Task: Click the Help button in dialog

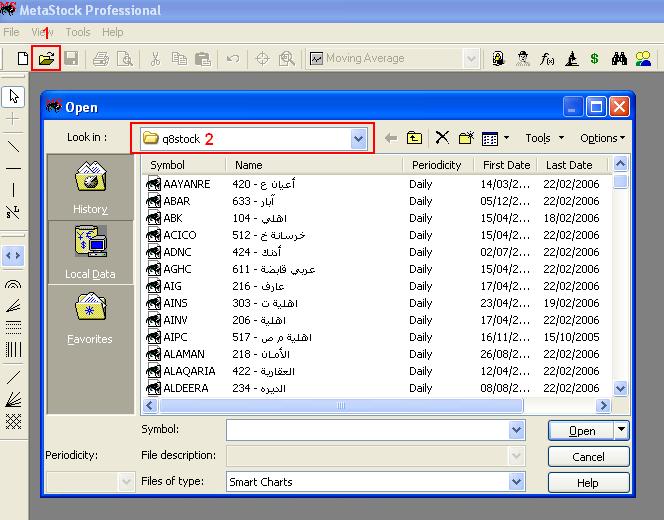Action: (588, 483)
